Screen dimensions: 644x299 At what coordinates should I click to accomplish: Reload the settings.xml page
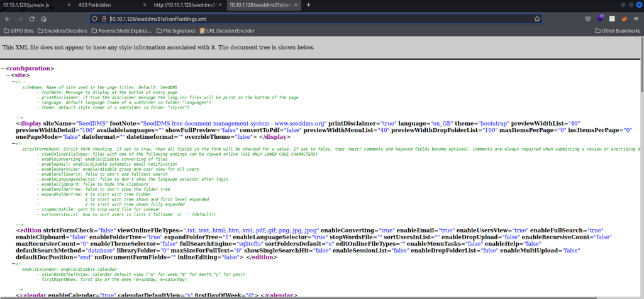point(31,19)
